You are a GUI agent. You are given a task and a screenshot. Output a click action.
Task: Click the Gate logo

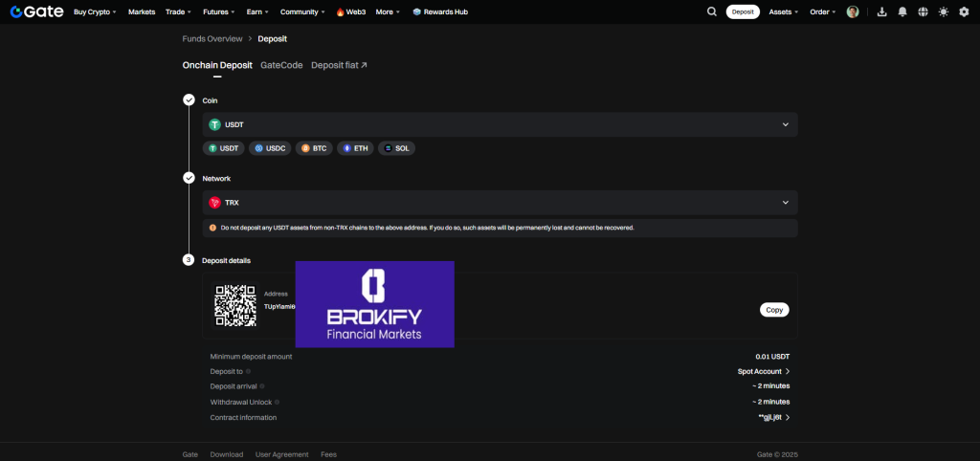[x=36, y=11]
